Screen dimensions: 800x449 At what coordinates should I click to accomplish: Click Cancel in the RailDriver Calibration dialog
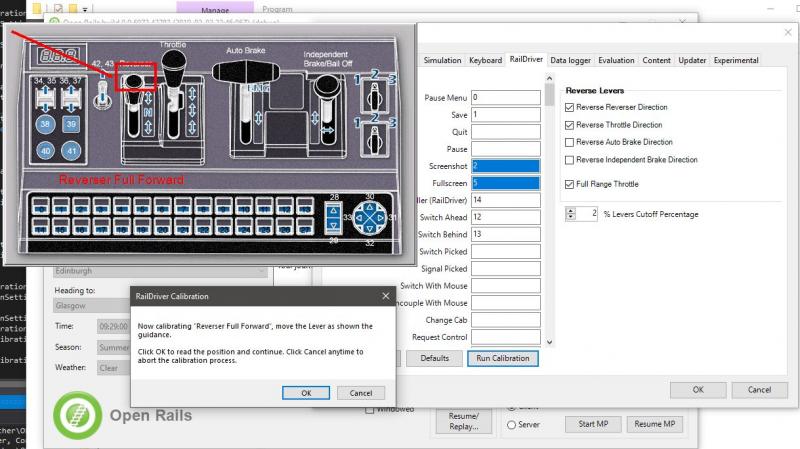click(361, 393)
